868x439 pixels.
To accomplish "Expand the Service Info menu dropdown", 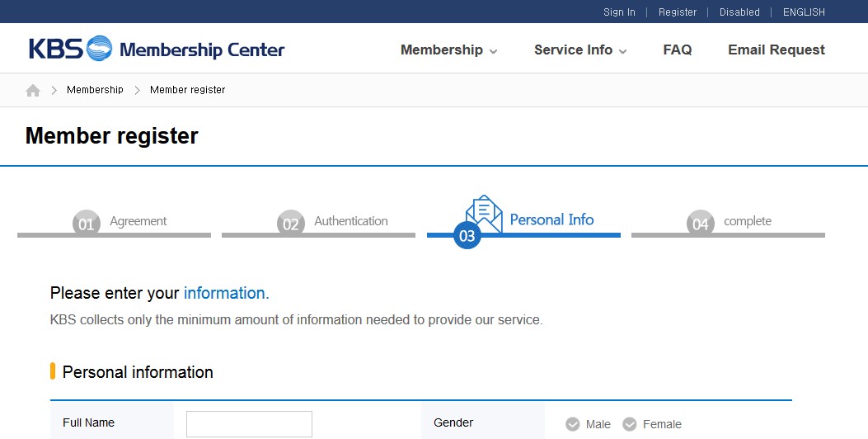I will (580, 50).
